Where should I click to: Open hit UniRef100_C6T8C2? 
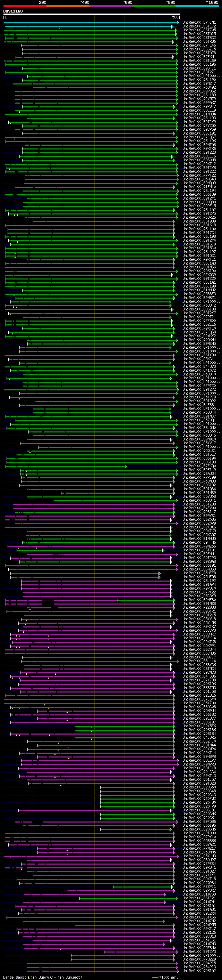[x=199, y=38]
